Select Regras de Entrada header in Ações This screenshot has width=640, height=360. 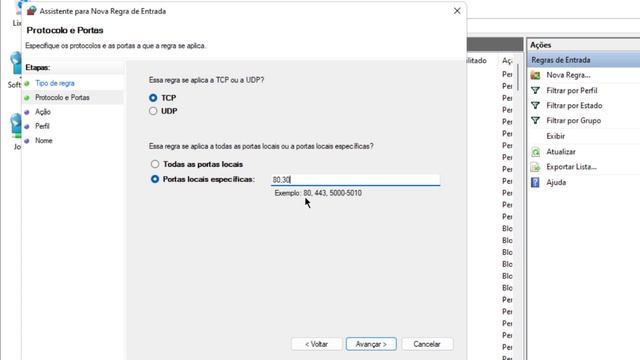[x=584, y=60]
